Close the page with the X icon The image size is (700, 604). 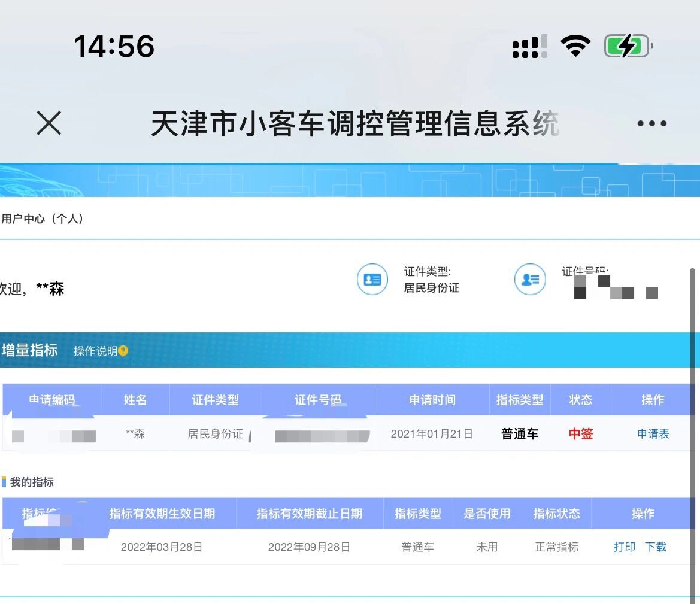49,123
